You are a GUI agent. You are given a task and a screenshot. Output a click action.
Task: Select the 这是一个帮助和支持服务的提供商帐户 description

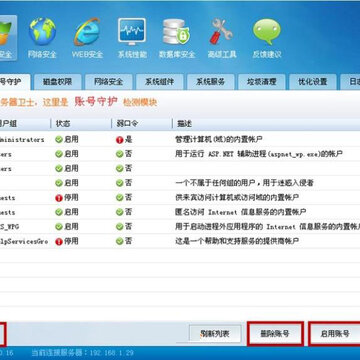237,241
